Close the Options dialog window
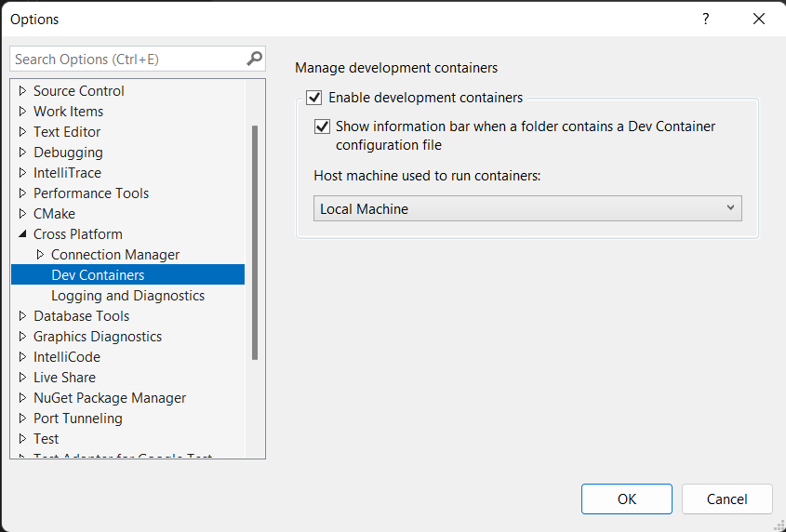The height and width of the screenshot is (532, 786). tap(759, 19)
